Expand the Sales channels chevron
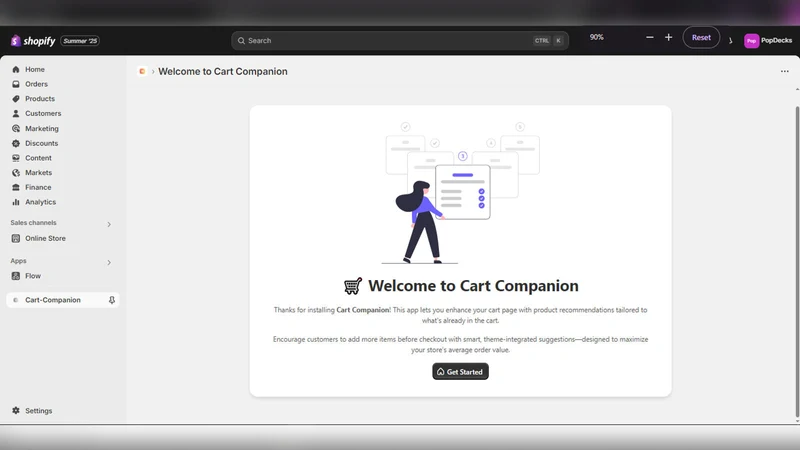 click(109, 224)
